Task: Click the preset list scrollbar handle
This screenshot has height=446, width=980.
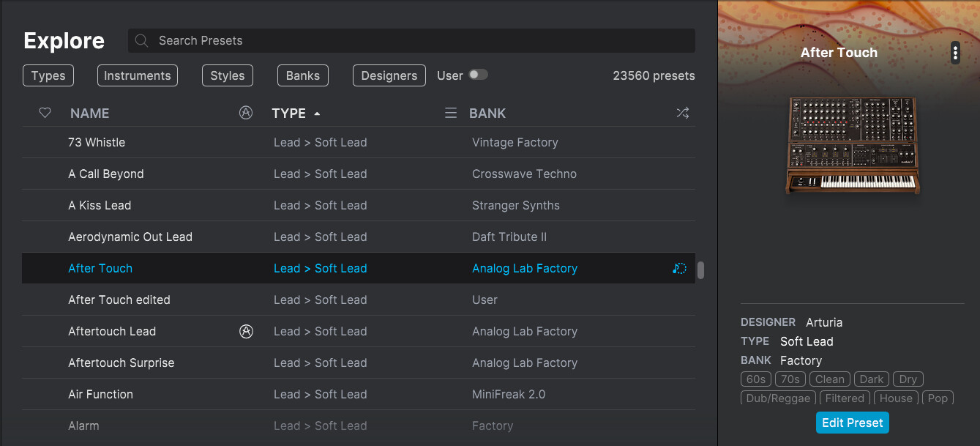Action: (700, 270)
